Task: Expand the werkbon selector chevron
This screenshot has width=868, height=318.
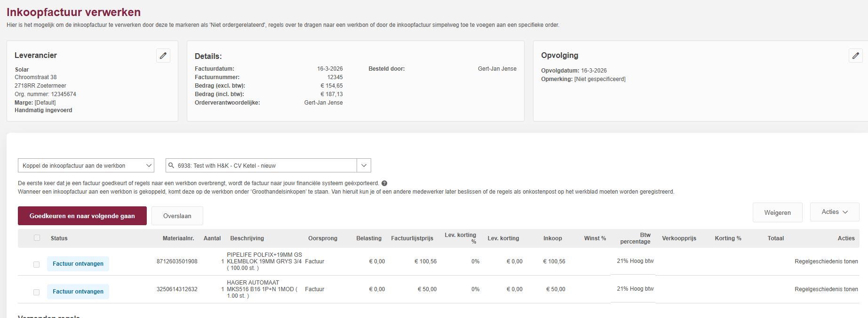Action: (364, 165)
